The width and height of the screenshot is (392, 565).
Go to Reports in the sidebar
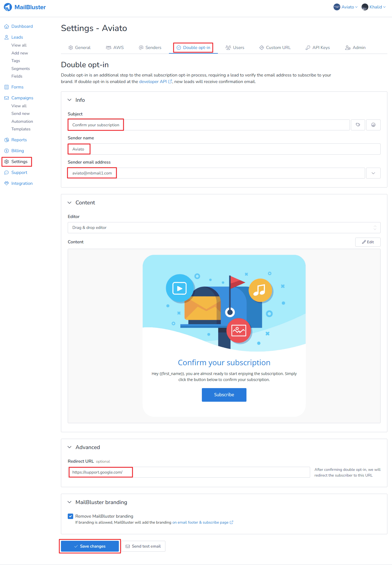point(19,140)
